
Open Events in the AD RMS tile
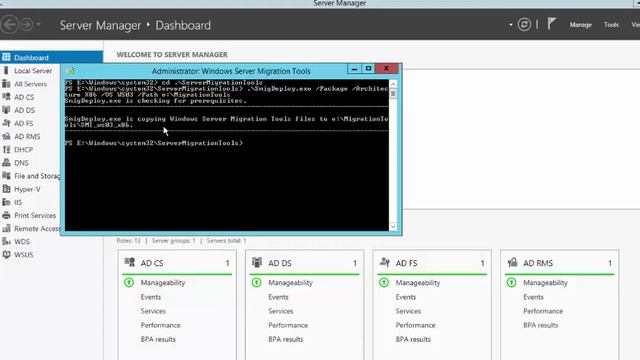point(533,297)
